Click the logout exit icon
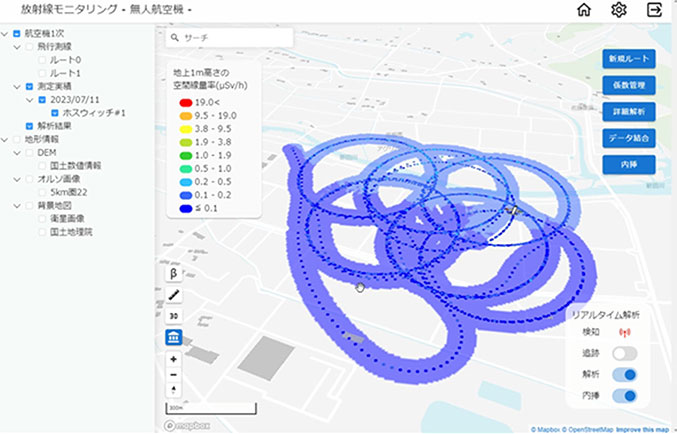The width and height of the screenshot is (677, 434). pos(655,10)
